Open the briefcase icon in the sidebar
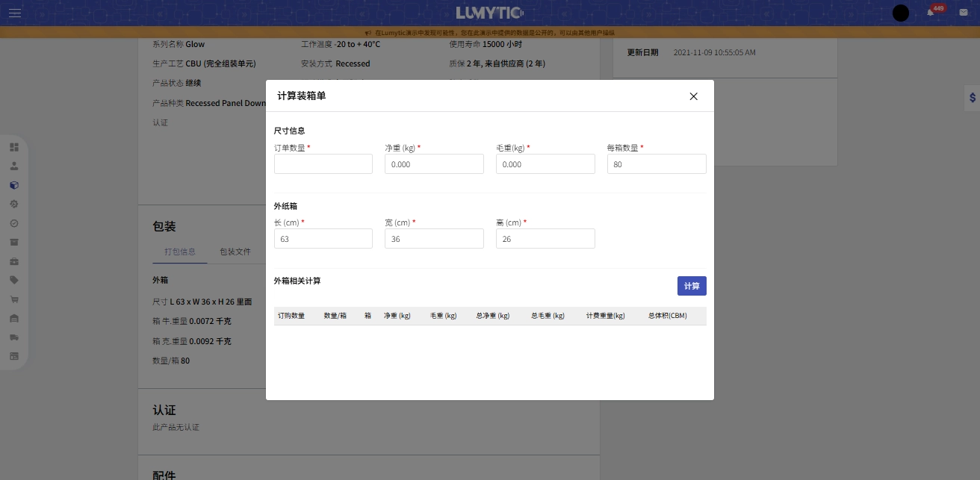Screen dimensions: 980x480 coord(14,261)
